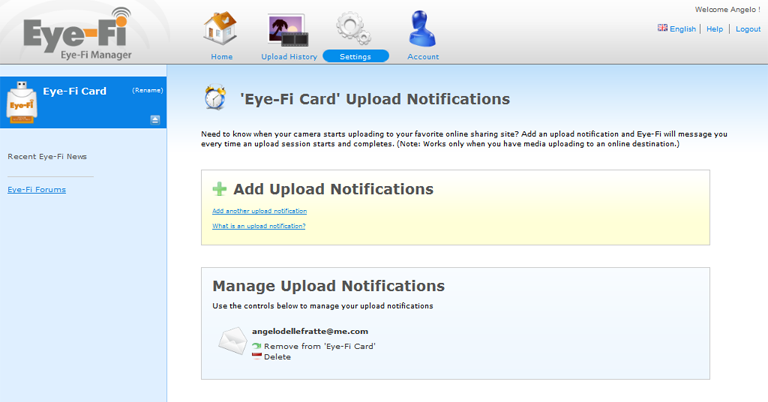Open Upload History photo icon
Screen dimensions: 768x402
coord(288,30)
